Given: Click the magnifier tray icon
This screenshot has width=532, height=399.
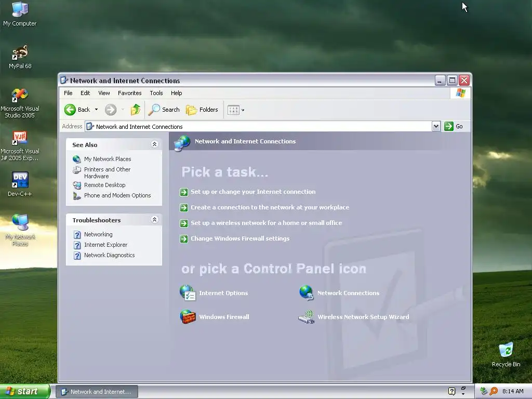Looking at the screenshot, I should tap(494, 391).
